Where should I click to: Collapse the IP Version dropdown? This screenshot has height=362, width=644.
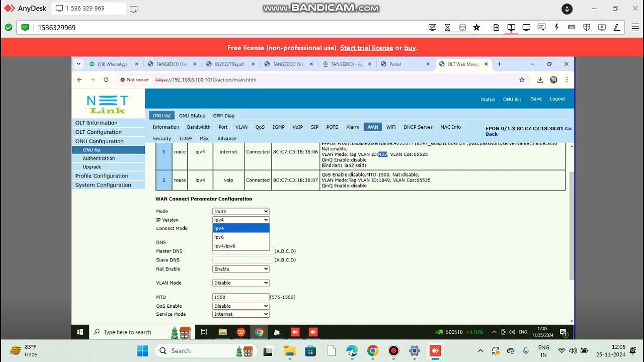pos(241,220)
